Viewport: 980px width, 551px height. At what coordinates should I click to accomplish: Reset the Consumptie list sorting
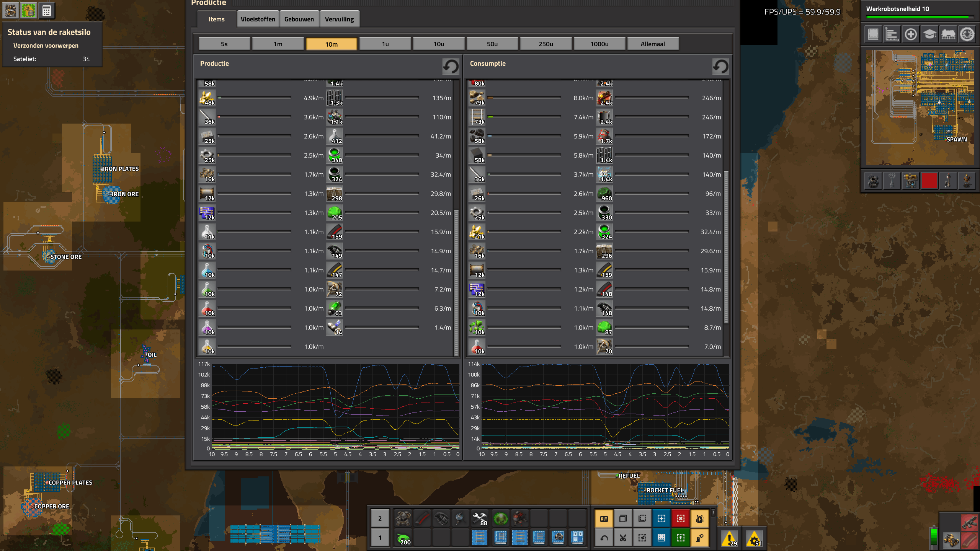720,66
